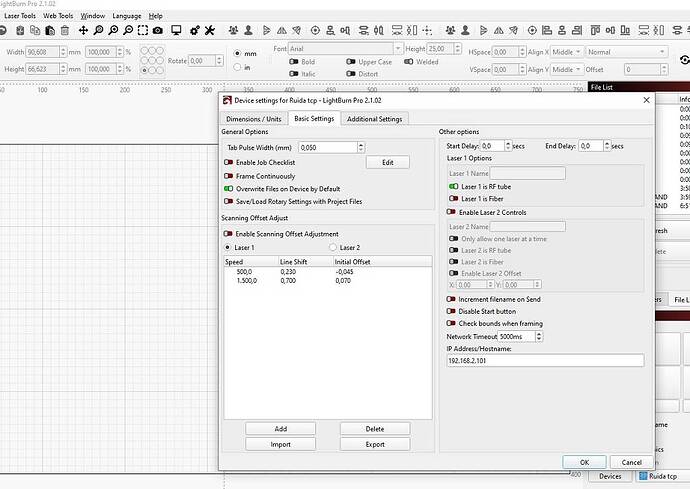690x489 pixels.
Task: Click the Align top edges icon
Action: point(595,30)
